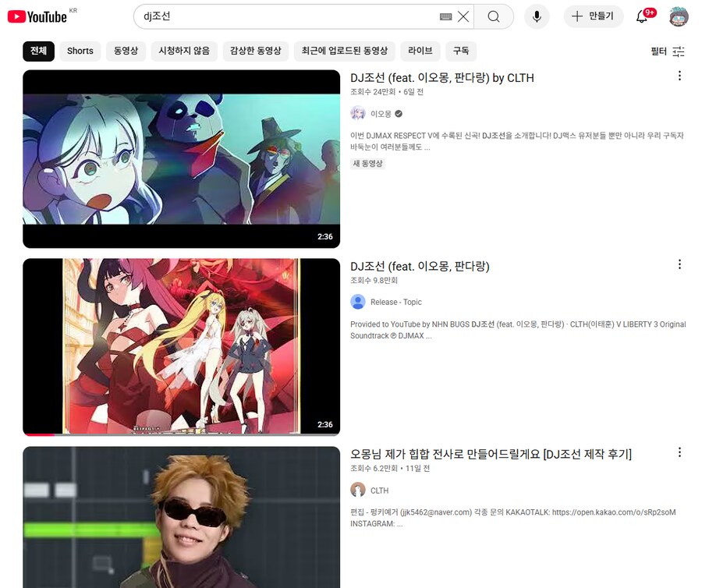
Task: Open the account avatar menu
Action: pos(679,16)
